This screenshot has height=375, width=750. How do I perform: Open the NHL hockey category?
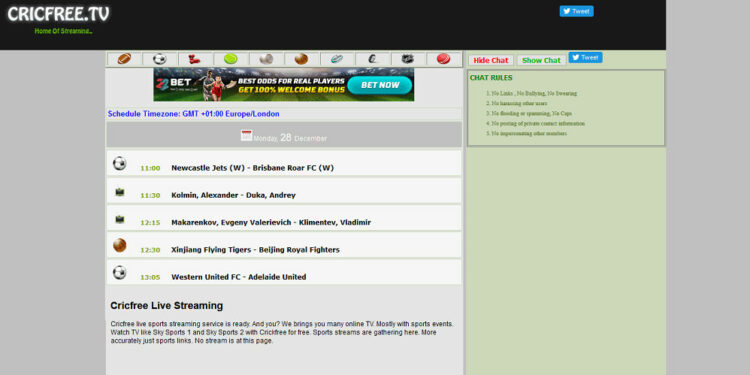[408, 59]
